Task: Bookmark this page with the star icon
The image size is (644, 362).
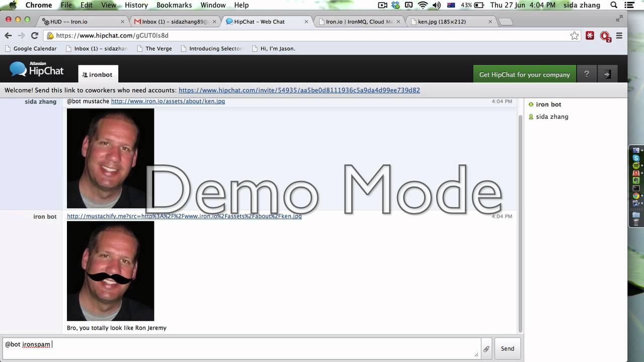Action: (575, 36)
